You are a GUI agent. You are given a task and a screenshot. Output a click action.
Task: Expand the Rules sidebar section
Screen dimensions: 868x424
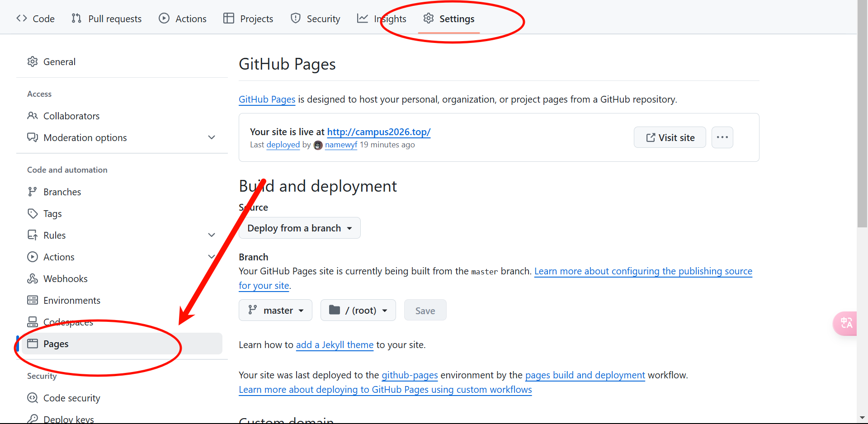click(211, 235)
